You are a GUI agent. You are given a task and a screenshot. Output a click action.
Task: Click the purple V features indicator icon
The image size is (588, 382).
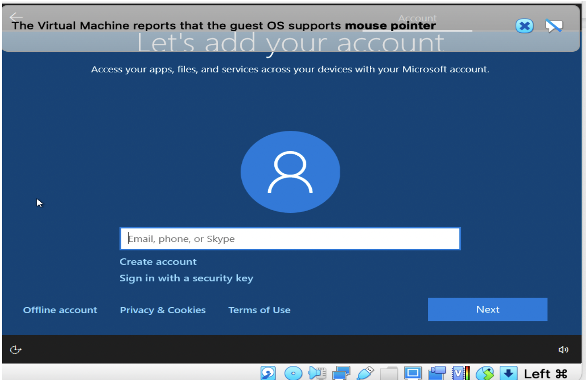click(460, 373)
